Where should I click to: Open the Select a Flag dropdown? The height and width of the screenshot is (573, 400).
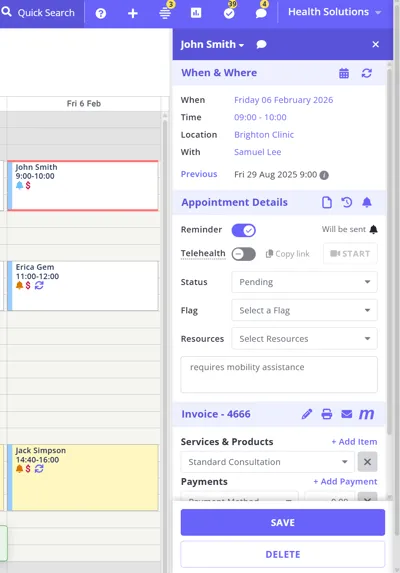point(304,310)
